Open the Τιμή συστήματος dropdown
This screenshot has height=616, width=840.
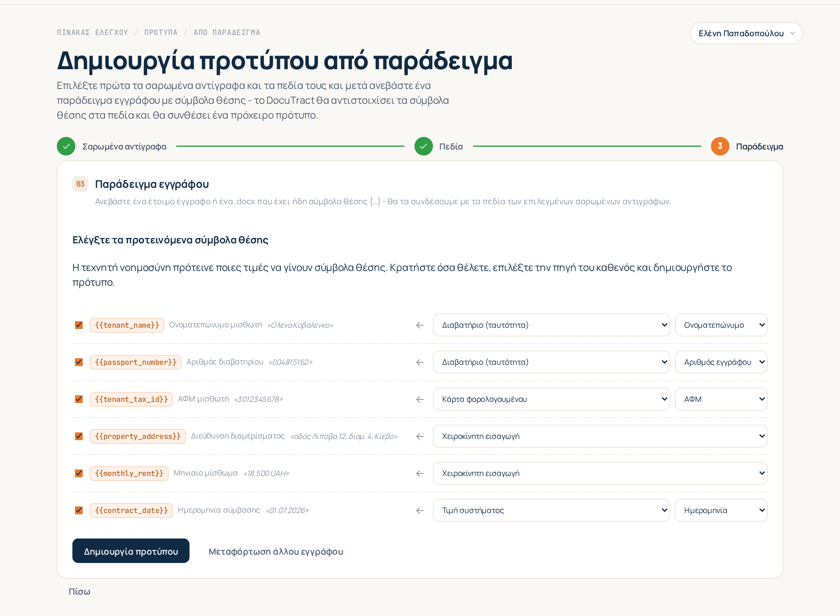pos(551,511)
